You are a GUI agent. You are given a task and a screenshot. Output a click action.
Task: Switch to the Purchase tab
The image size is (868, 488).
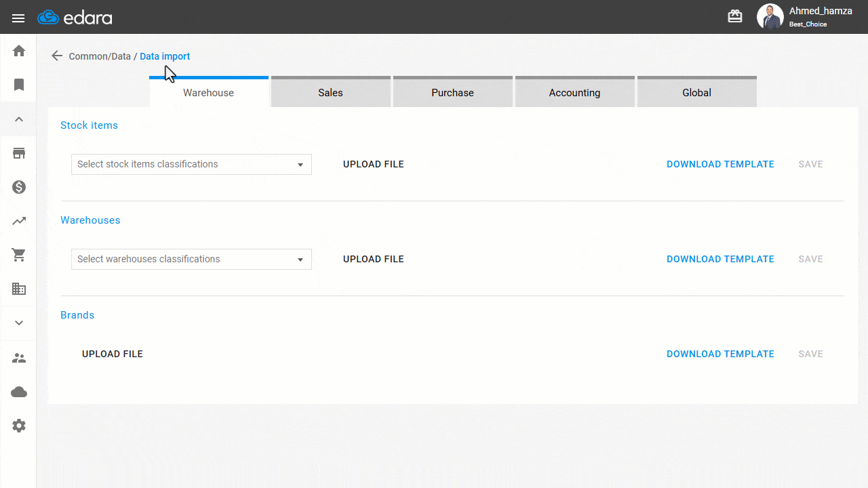click(453, 92)
